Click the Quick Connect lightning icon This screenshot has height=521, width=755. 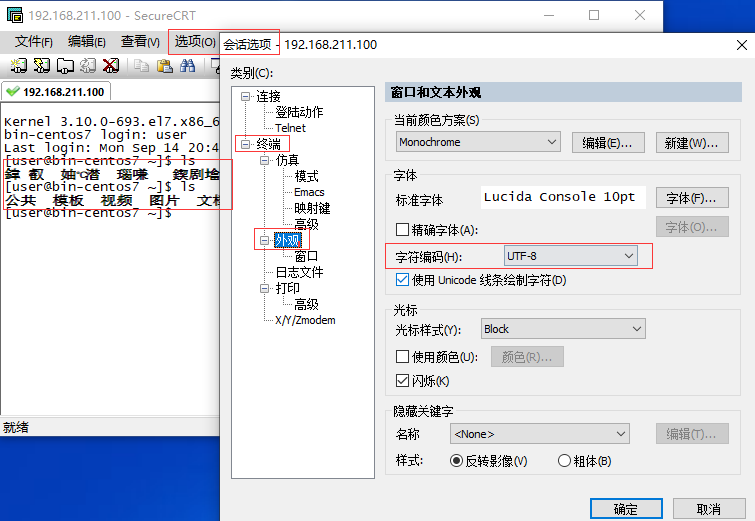click(x=41, y=65)
